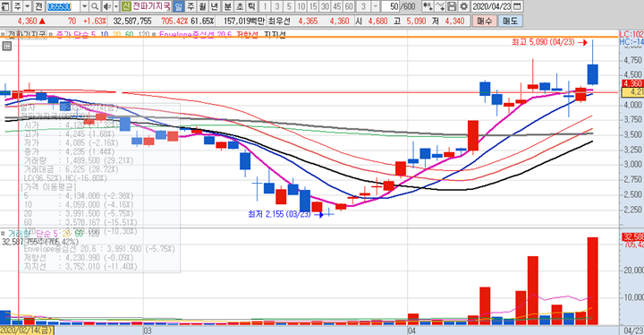The width and height of the screenshot is (644, 335).
Task: Switch to 년 yearly chart period
Action: [x=215, y=6]
